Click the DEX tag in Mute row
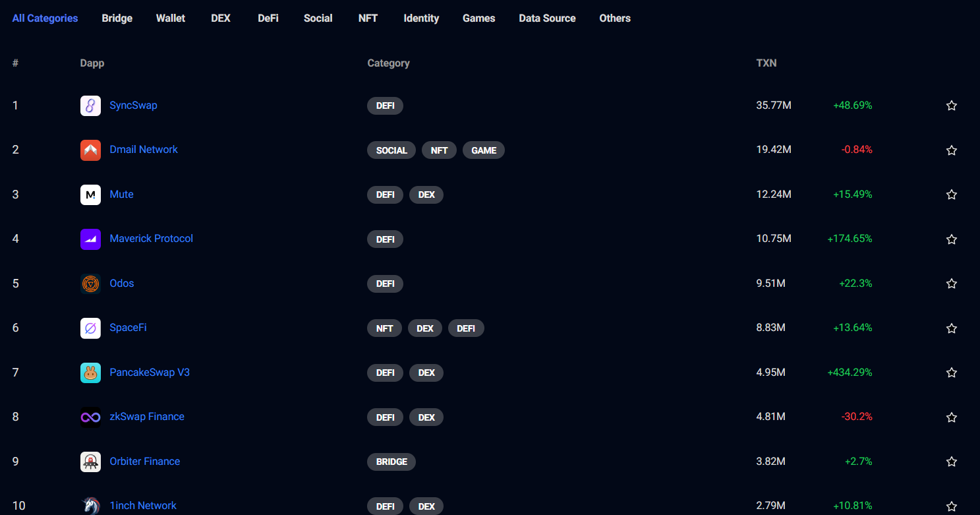The height and width of the screenshot is (515, 980). [x=426, y=195]
